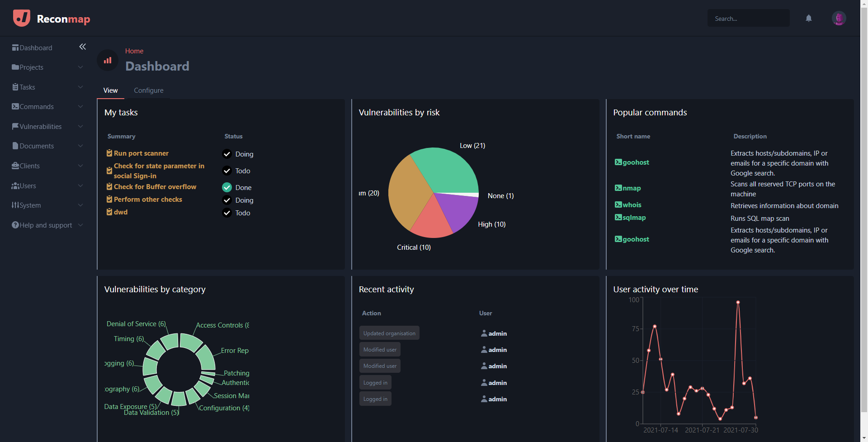The image size is (868, 442).
Task: Open the Check for Buffer overflow task
Action: point(155,187)
